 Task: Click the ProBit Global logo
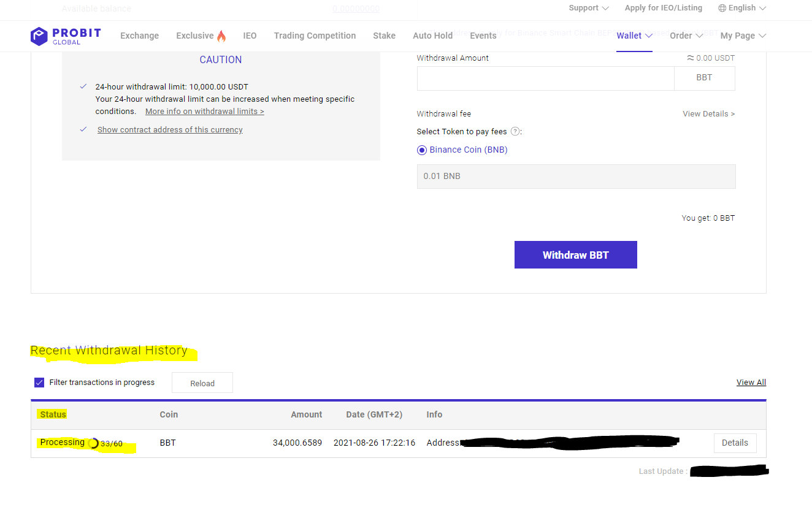pos(66,36)
